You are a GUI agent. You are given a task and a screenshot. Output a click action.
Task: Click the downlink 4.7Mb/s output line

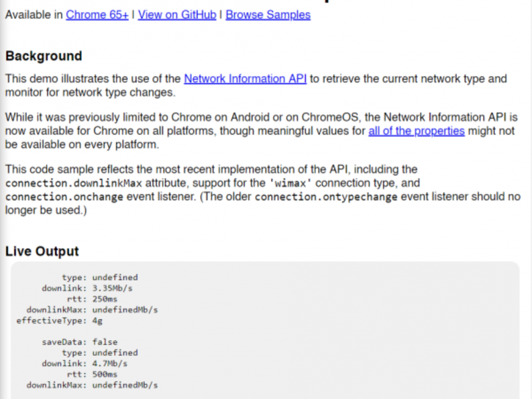[x=85, y=364]
